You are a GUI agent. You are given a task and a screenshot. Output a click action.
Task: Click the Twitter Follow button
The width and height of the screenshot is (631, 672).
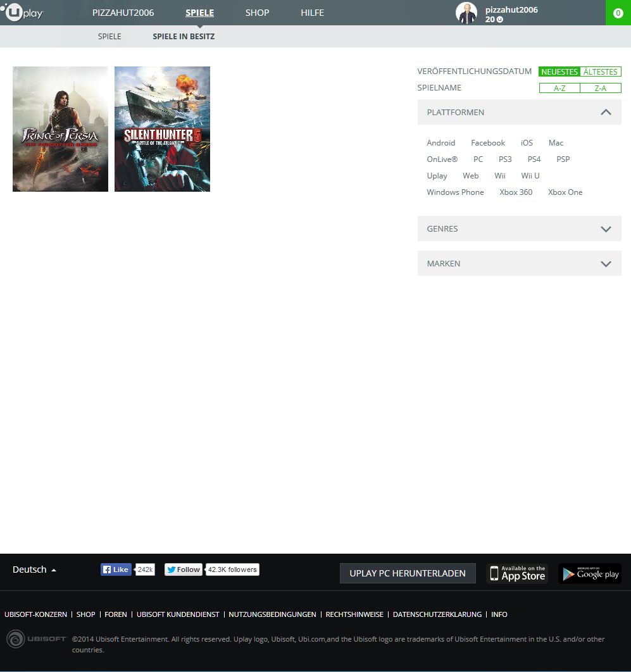click(x=184, y=569)
